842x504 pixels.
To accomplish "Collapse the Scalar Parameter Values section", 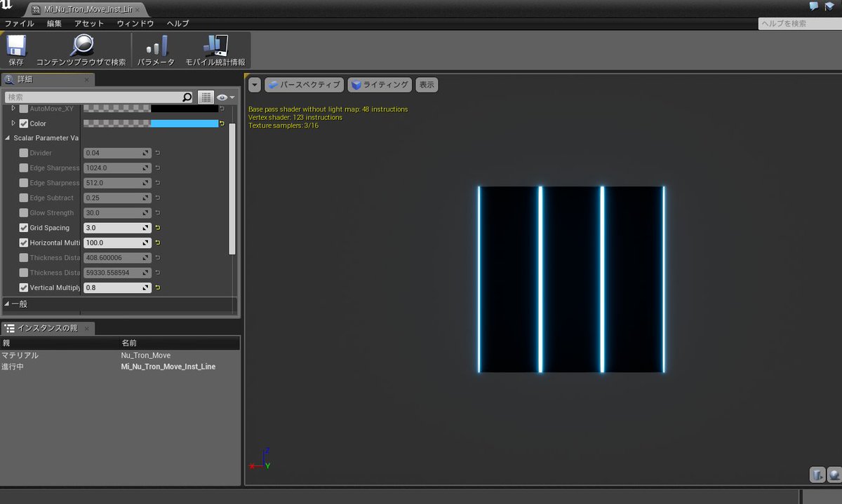I will click(8, 138).
